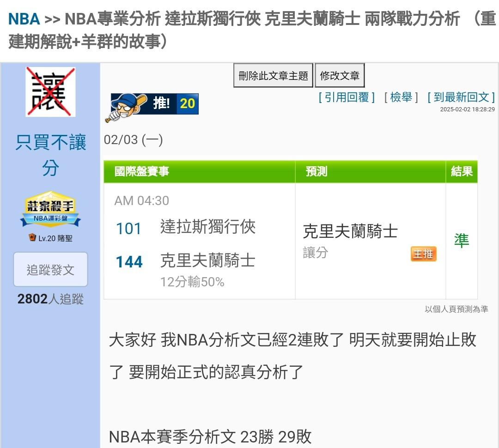Screen dimensions: 499x448
Task: Click the NBA本賽季分析文 23勝 29敗 line
Action: 210,437
